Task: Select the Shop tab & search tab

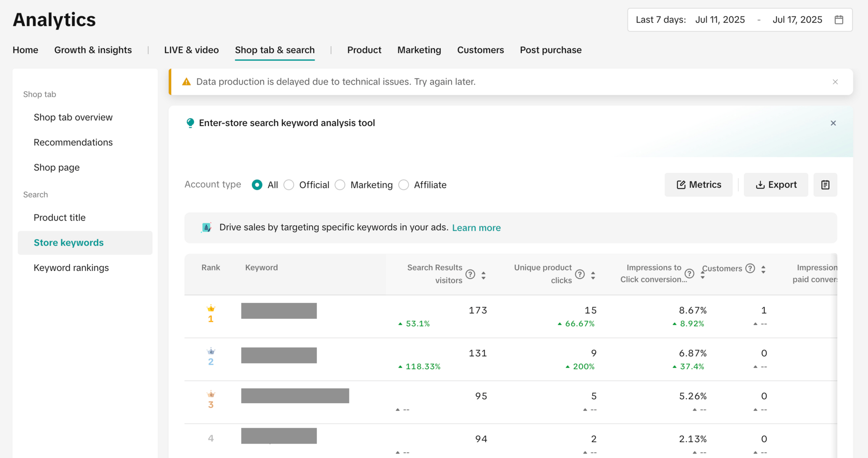Action: [x=275, y=50]
